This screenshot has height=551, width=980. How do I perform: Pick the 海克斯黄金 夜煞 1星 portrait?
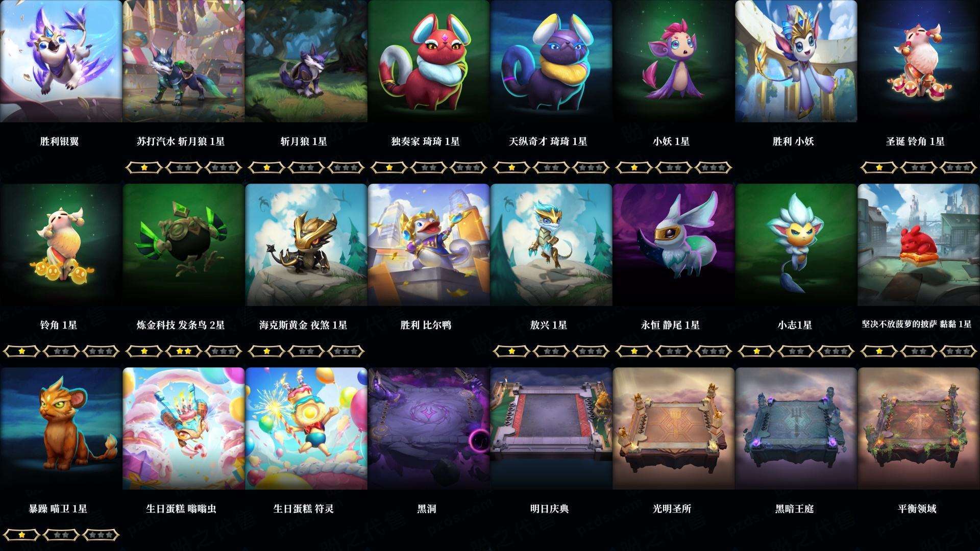[306, 245]
